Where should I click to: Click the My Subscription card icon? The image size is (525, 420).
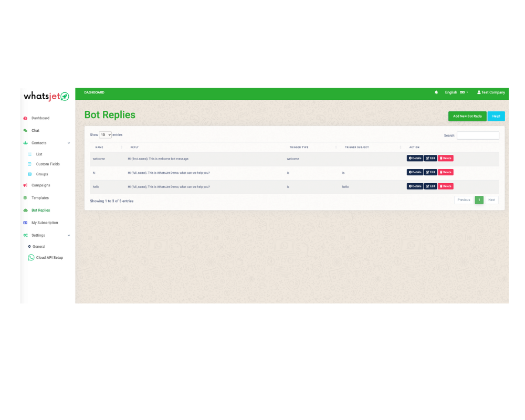pyautogui.click(x=25, y=223)
